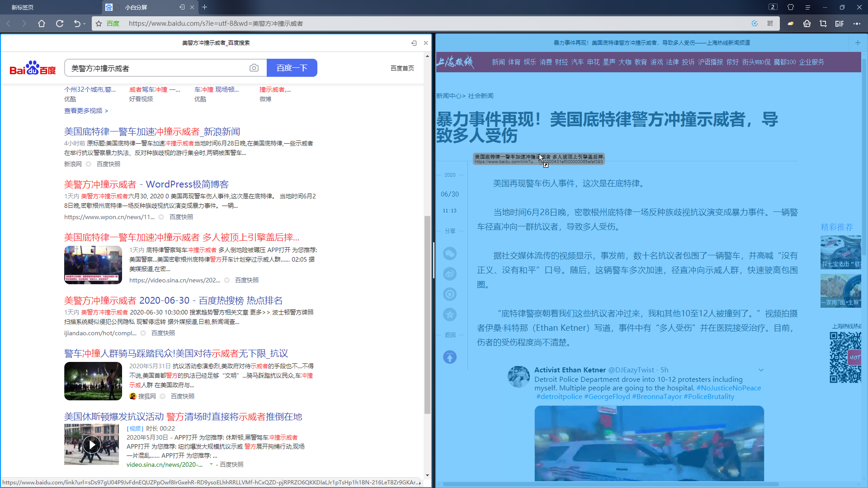Open the 美国休斯顿爆发抗议活动 result
Image resolution: width=868 pixels, height=488 pixels.
(183, 417)
